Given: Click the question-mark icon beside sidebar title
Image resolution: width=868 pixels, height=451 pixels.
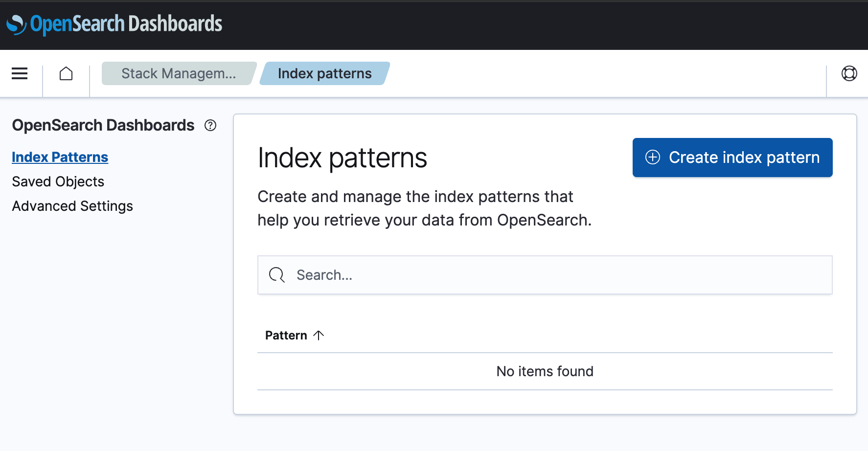Looking at the screenshot, I should [x=210, y=126].
